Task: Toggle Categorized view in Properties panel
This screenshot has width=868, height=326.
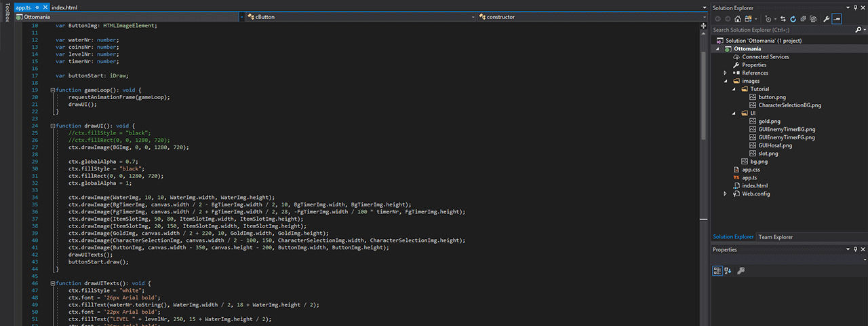Action: coord(717,270)
